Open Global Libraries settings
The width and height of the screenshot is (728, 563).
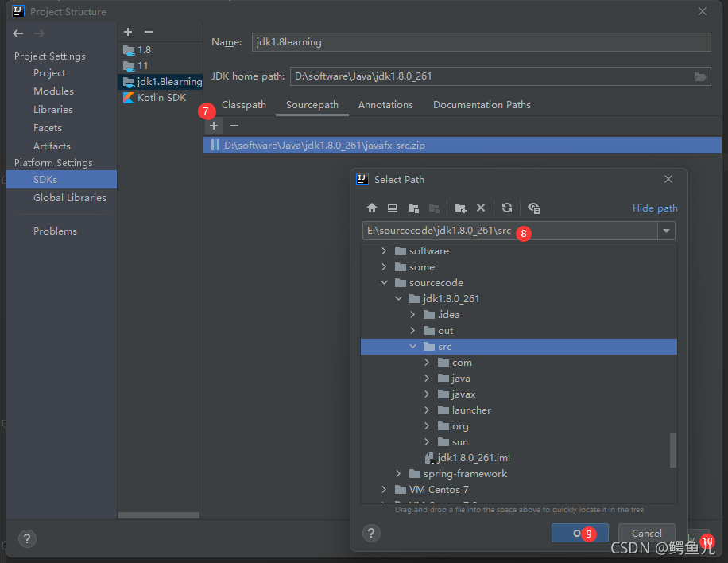tap(70, 197)
